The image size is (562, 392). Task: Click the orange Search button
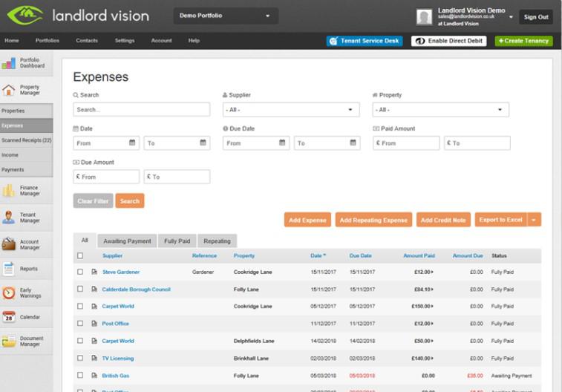[x=130, y=201]
